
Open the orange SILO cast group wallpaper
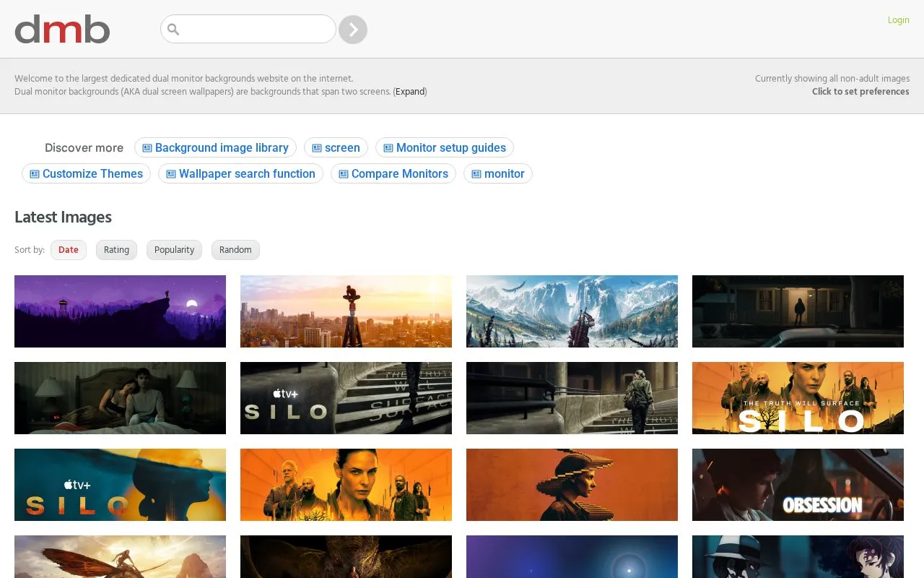346,485
